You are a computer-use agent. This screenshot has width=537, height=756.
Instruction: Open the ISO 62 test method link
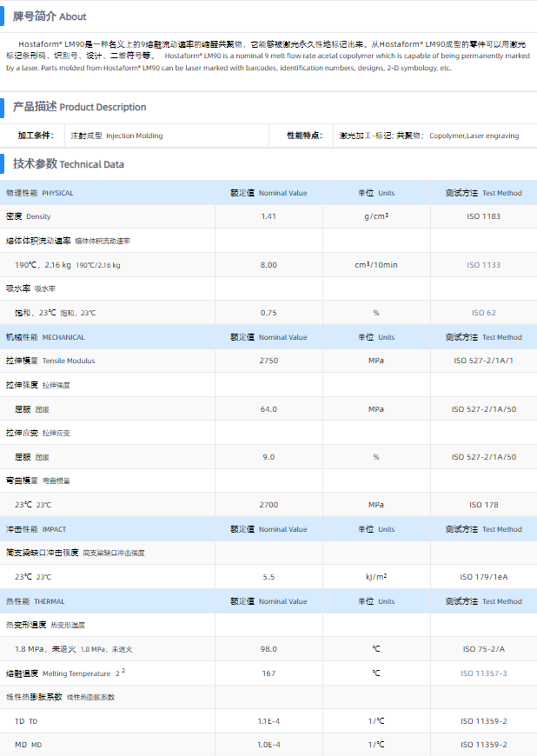[x=483, y=313]
